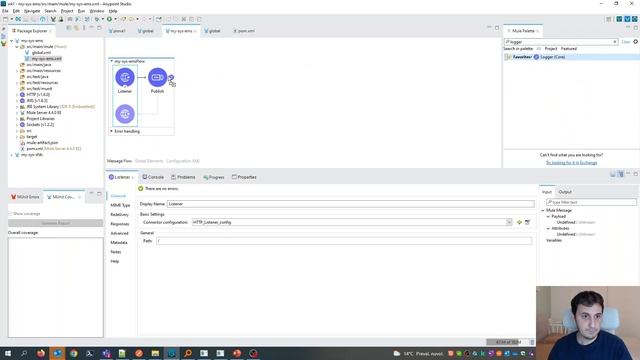Viewport: 640px width, 360px height.
Task: Expand the HTTP library node
Action: [17, 95]
